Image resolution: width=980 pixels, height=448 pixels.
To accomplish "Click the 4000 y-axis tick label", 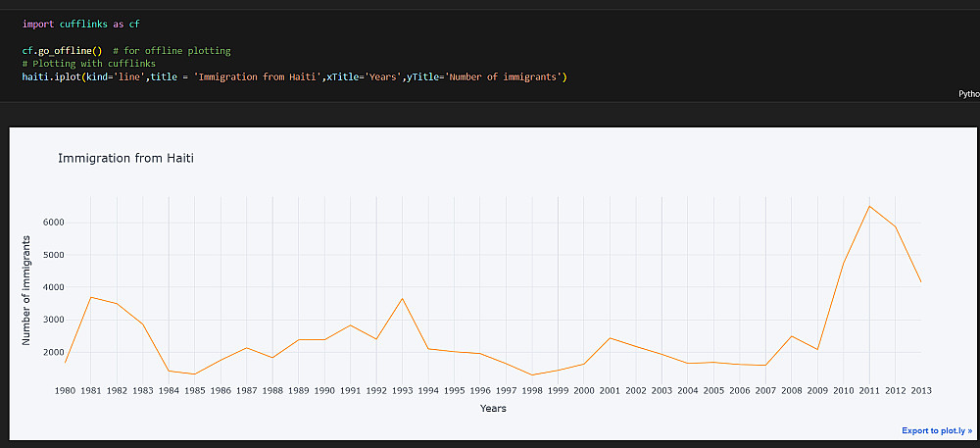I will (x=53, y=287).
